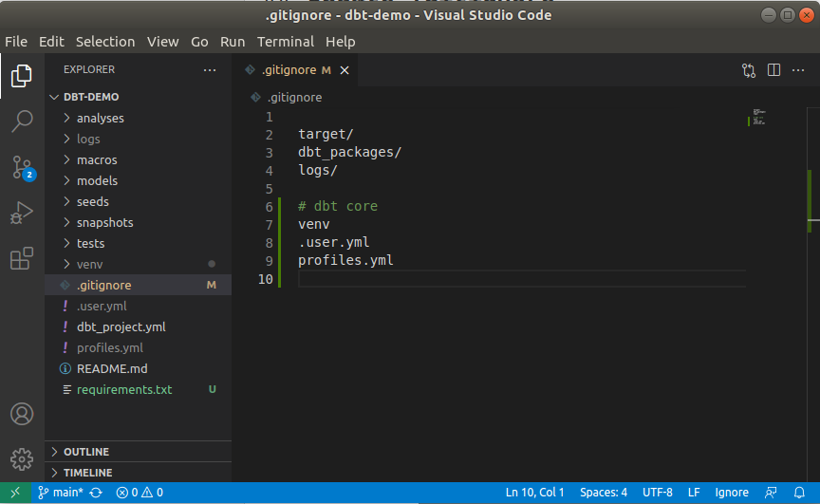820x504 pixels.
Task: Open the Terminal menu
Action: [x=285, y=42]
